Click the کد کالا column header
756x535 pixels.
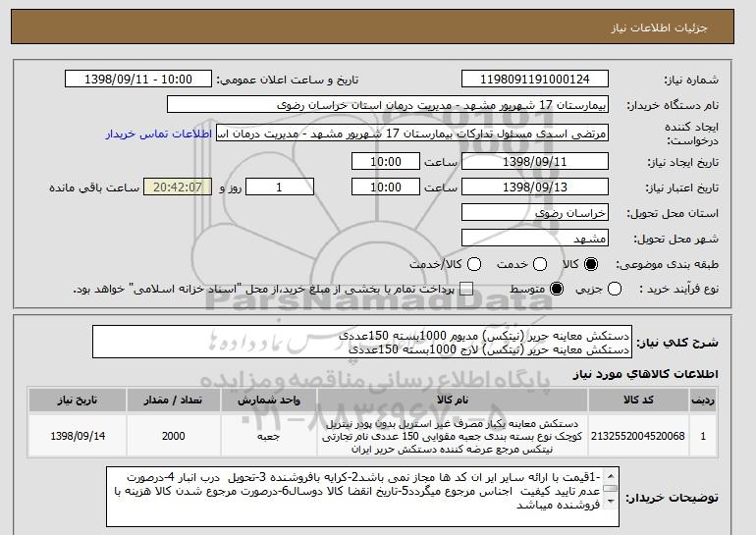638,401
